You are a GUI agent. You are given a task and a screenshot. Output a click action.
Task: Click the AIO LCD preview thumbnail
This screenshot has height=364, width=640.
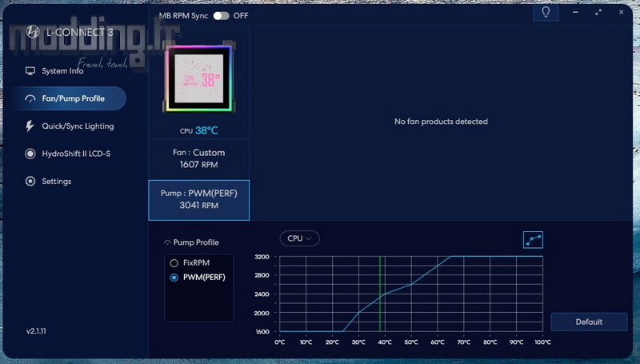point(198,80)
